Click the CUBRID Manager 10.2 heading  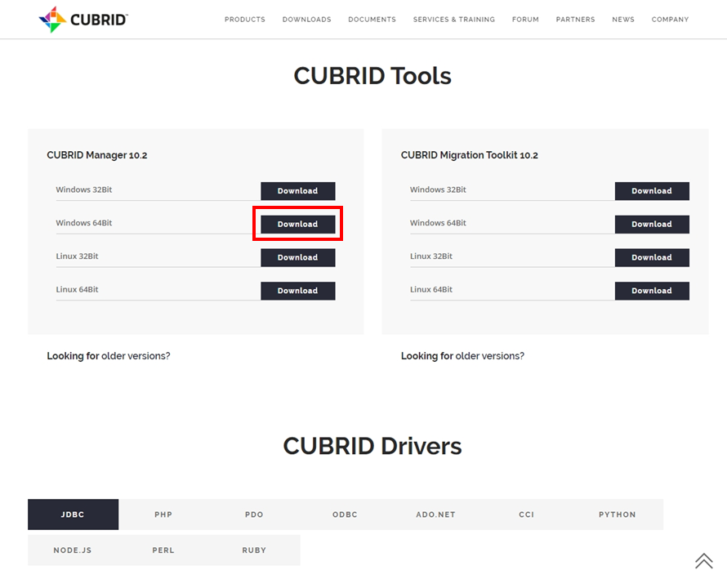97,155
